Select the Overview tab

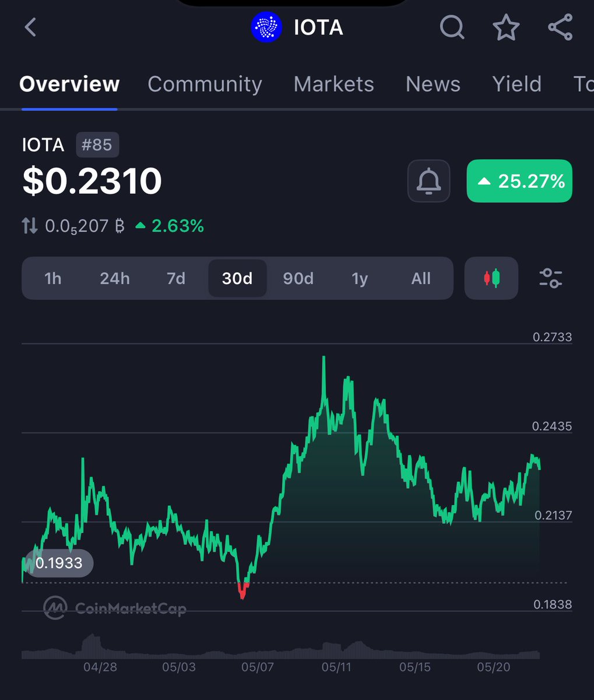pos(69,84)
